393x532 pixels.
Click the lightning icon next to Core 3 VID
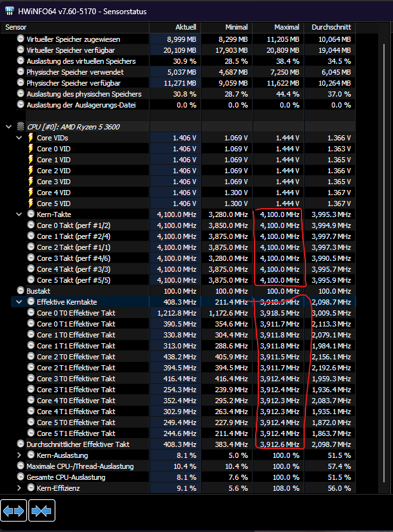[30, 181]
